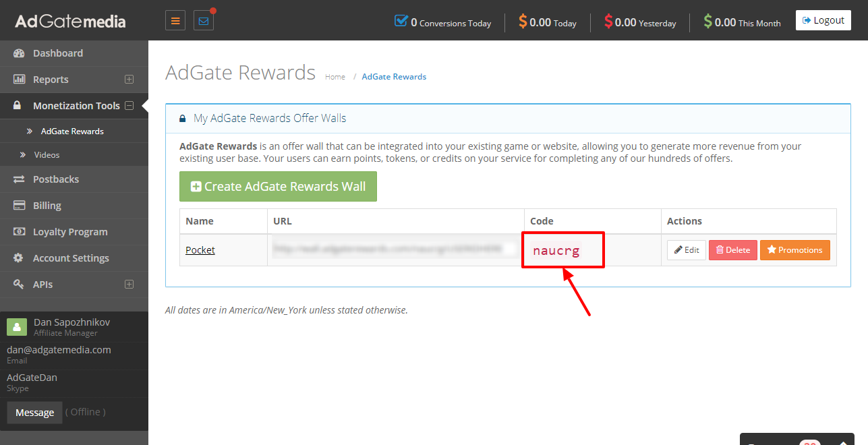Open the mail messages icon
The image size is (868, 445).
point(204,21)
